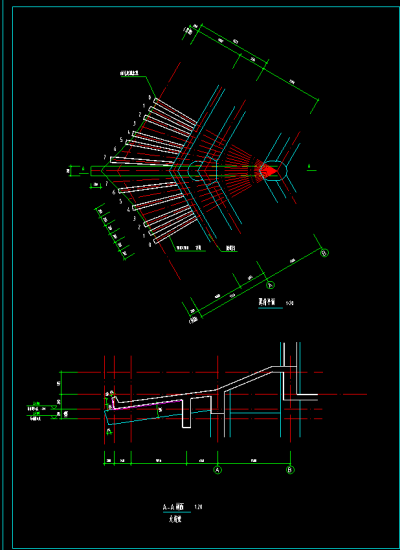Click axis bubble A under the section view

pos(218,470)
